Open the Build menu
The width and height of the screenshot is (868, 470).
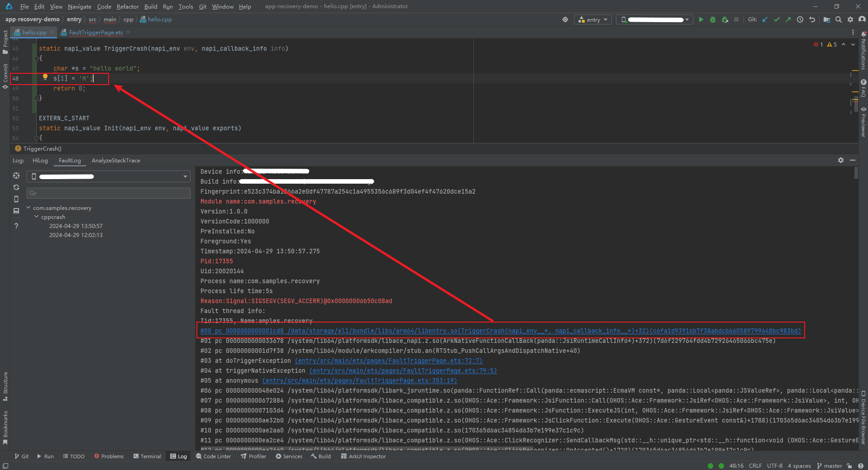click(x=151, y=6)
